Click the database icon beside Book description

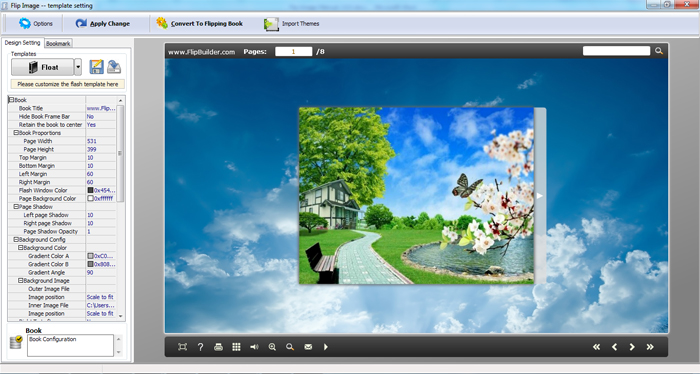(x=16, y=343)
